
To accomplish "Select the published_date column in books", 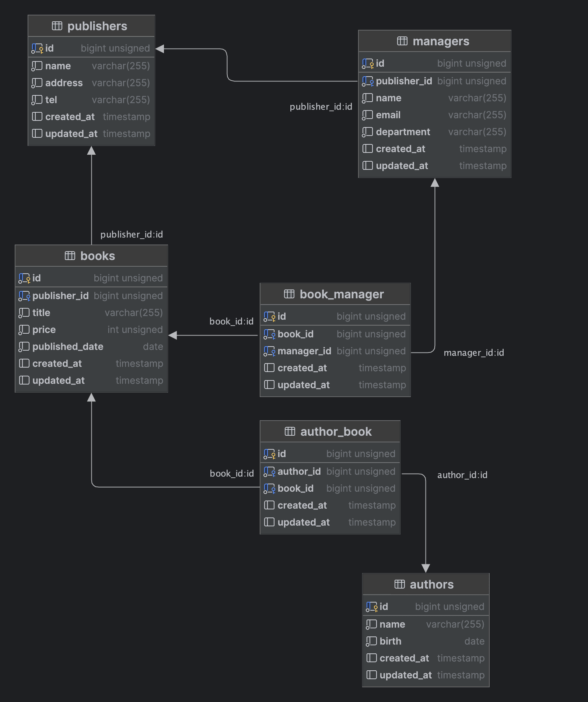I will tap(68, 347).
